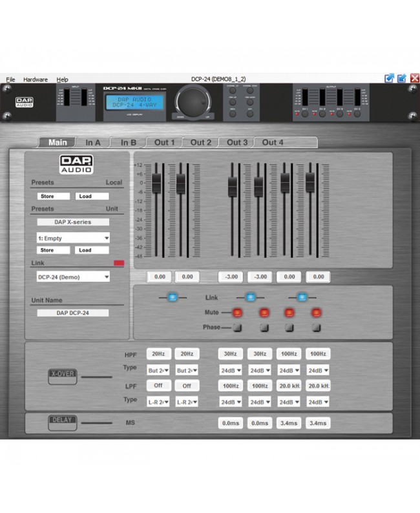
Task: Switch to the Out 2 tab
Action: pyautogui.click(x=201, y=142)
